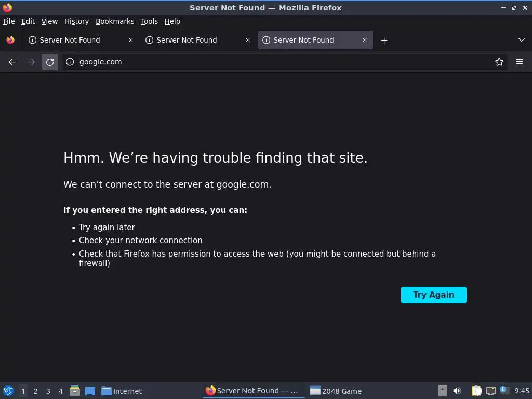Click 'We can't connect to the server' text
Viewport: 532px width, 399px height.
click(x=167, y=184)
